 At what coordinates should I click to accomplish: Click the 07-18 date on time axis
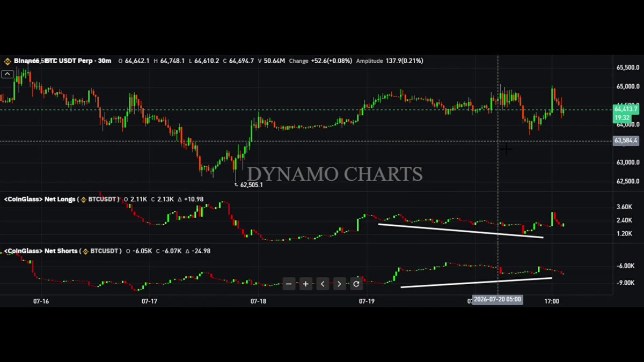point(258,301)
